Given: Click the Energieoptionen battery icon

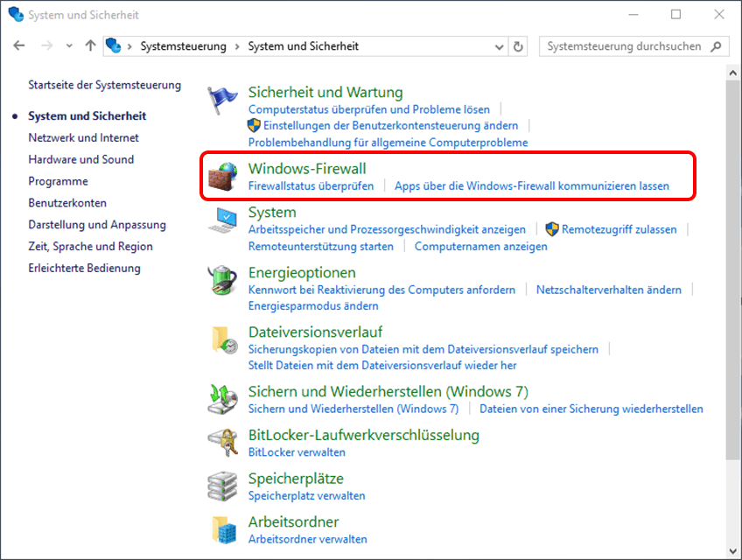Looking at the screenshot, I should pyautogui.click(x=222, y=280).
